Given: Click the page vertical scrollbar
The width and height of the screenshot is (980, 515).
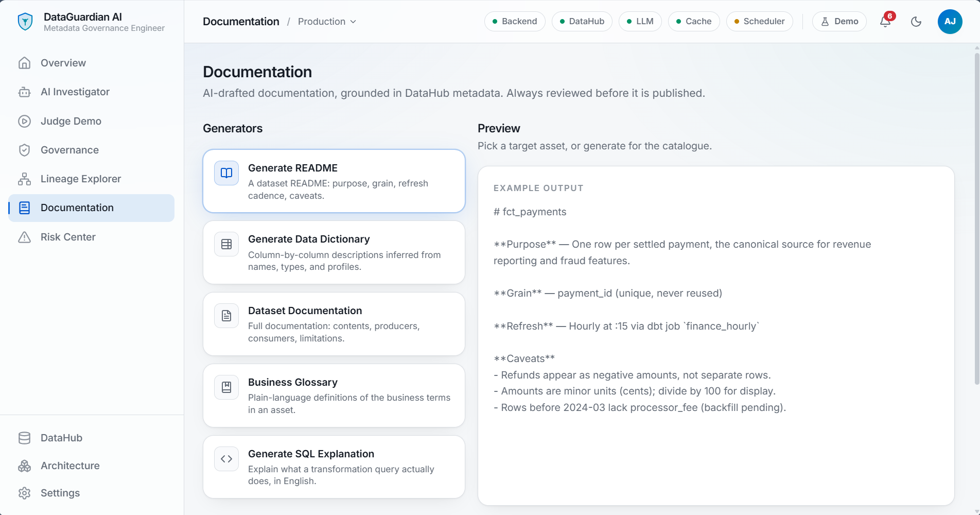Looking at the screenshot, I should 977,219.
